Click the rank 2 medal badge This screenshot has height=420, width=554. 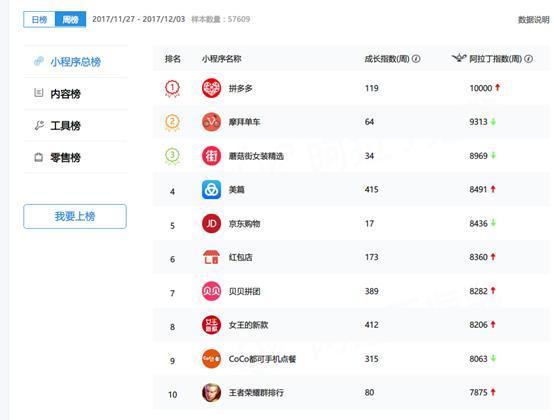(x=172, y=123)
